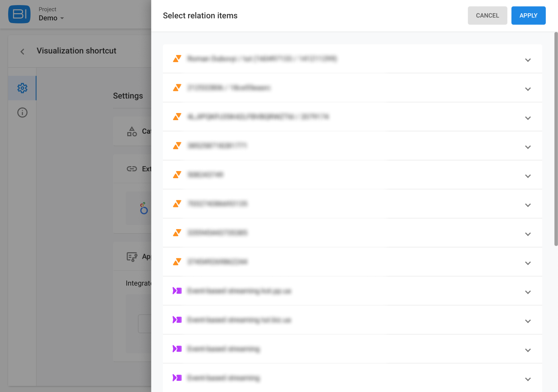Image resolution: width=558 pixels, height=392 pixels.
Task: Click the APPLY button
Action: pos(528,16)
